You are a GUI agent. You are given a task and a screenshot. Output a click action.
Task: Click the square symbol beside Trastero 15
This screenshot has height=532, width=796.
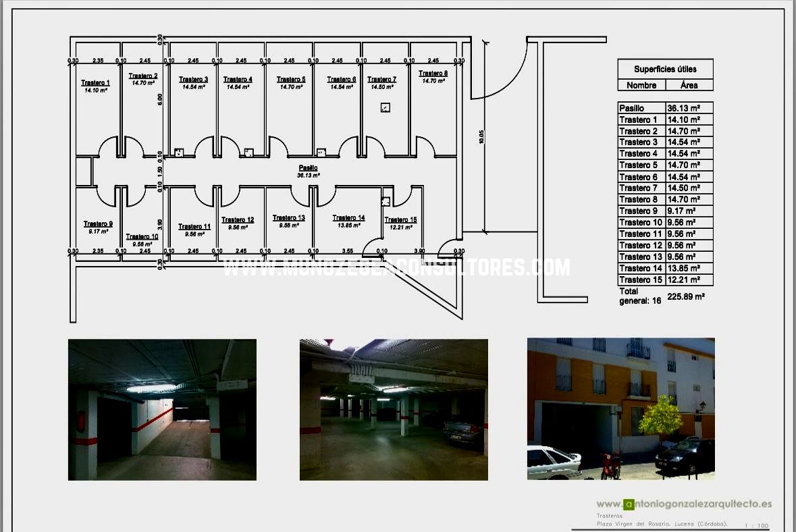(386, 202)
